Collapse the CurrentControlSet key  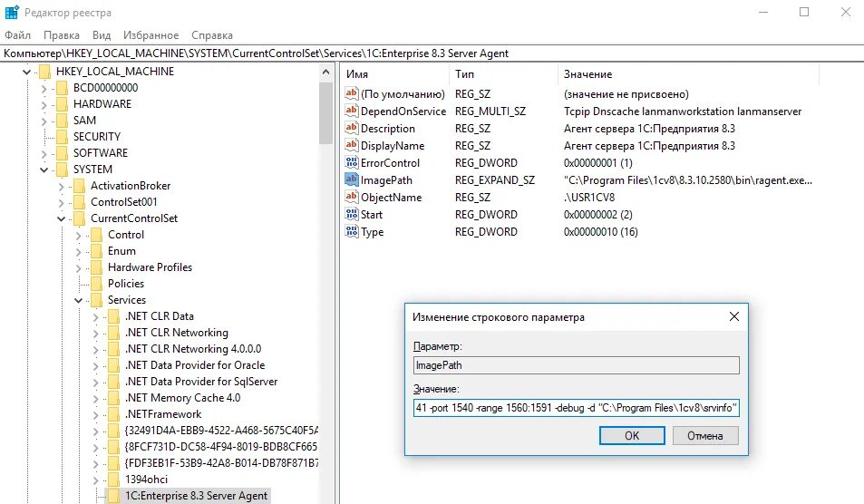pos(61,218)
